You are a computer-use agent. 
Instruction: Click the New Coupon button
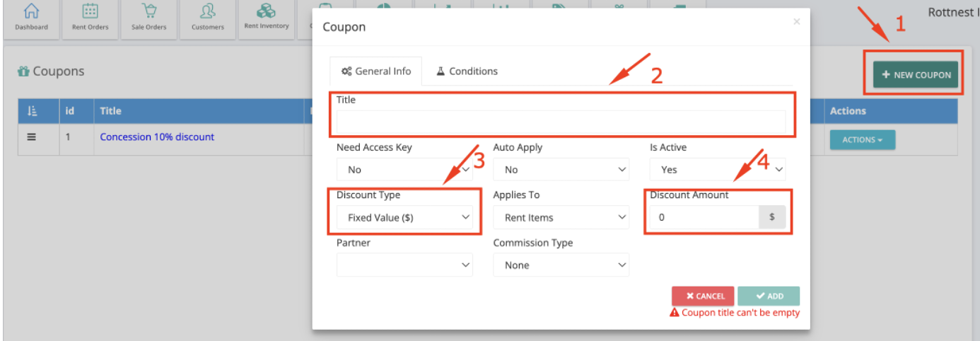point(916,75)
